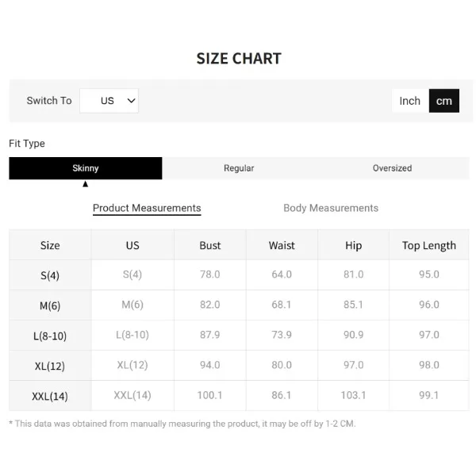Viewport: 476px width, 476px height.
Task: Click the SIZE CHART heading
Action: (x=239, y=59)
